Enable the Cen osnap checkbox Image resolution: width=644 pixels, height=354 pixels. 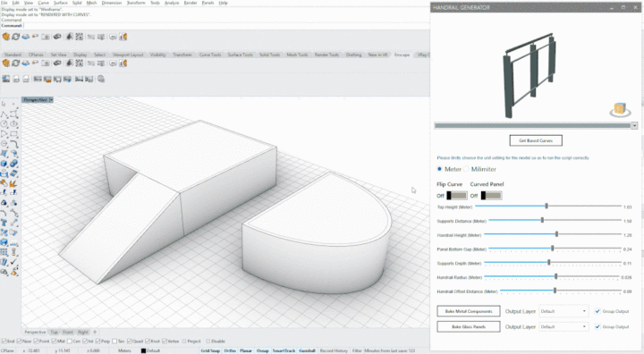(x=69, y=341)
